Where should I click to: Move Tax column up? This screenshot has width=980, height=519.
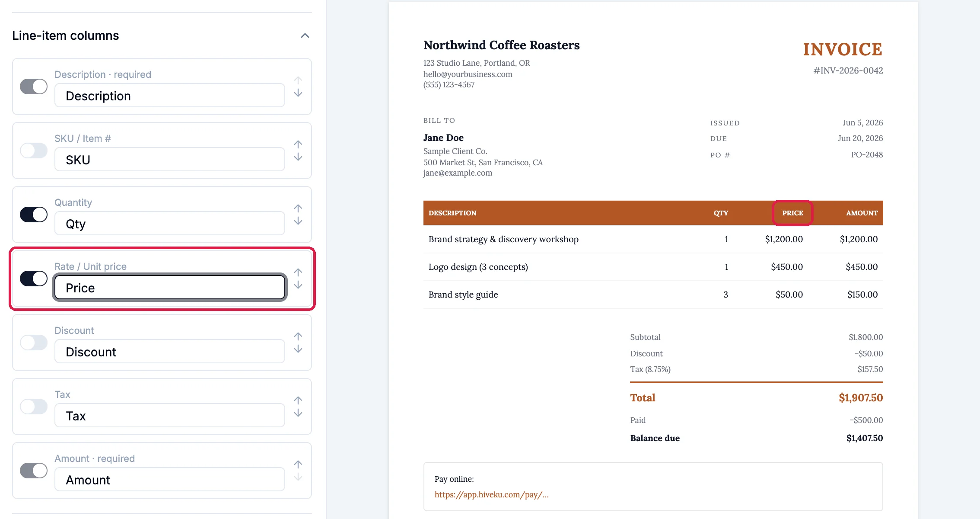click(298, 400)
